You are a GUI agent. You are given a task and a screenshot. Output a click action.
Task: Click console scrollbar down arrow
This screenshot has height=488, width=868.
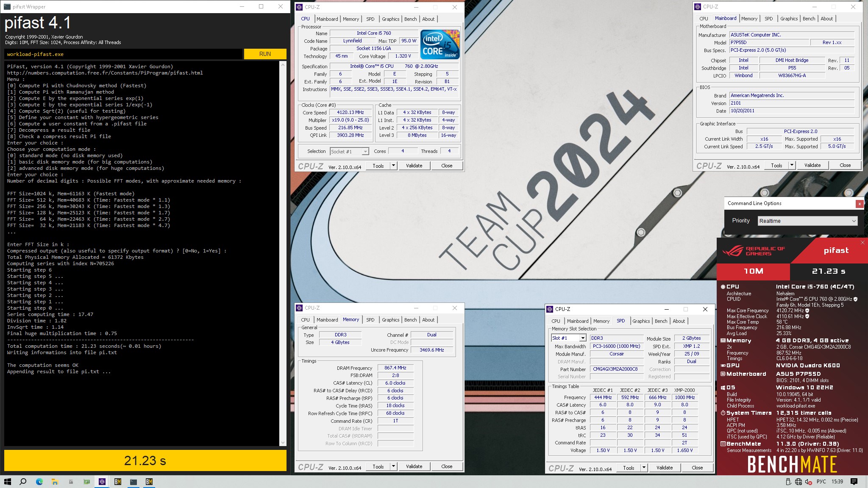(x=283, y=443)
